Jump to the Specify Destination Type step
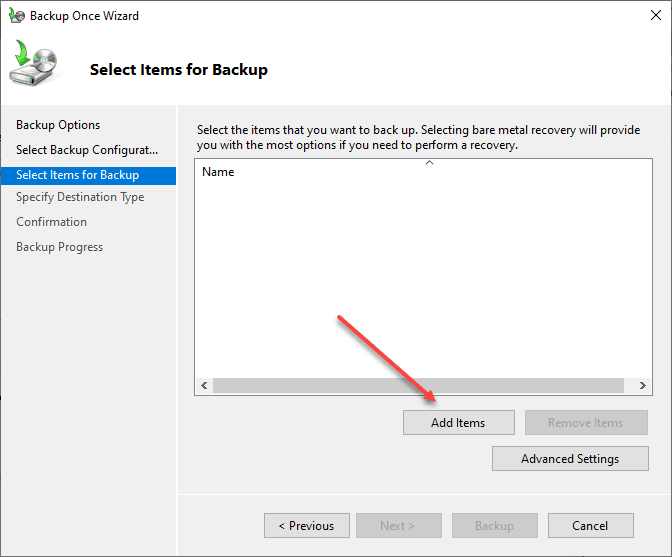The height and width of the screenshot is (557, 672). [x=80, y=197]
